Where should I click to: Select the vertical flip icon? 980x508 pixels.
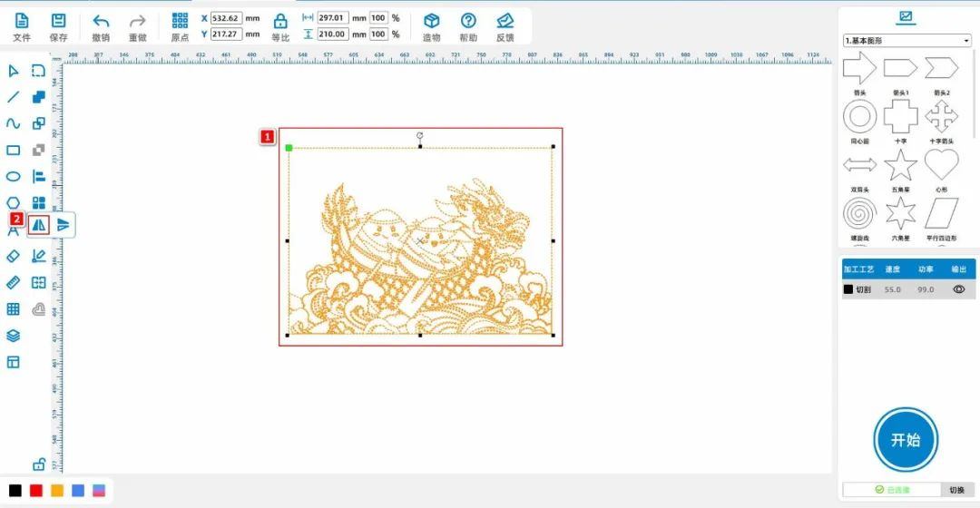click(64, 225)
